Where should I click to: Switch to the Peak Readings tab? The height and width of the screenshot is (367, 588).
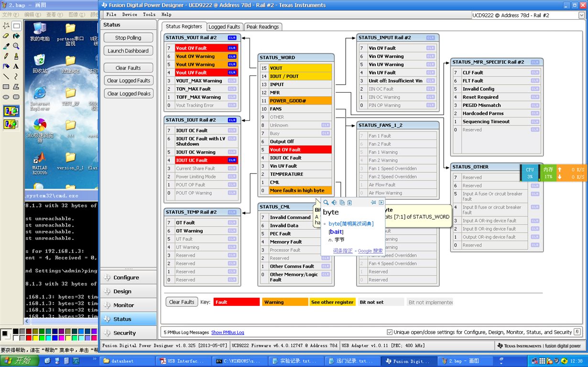point(262,27)
